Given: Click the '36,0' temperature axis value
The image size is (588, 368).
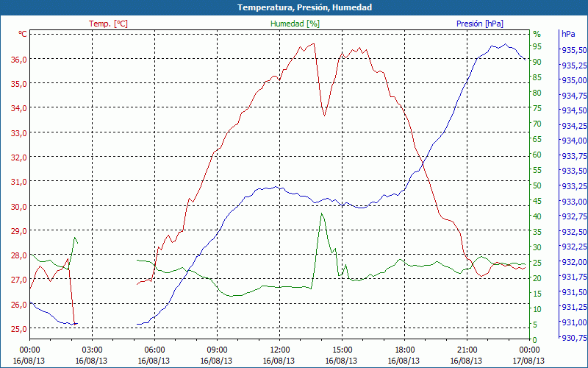Looking at the screenshot, I should 20,60.
